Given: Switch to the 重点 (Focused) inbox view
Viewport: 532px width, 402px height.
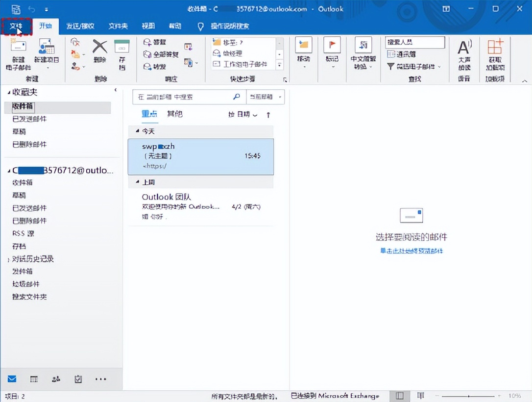Looking at the screenshot, I should 149,114.
